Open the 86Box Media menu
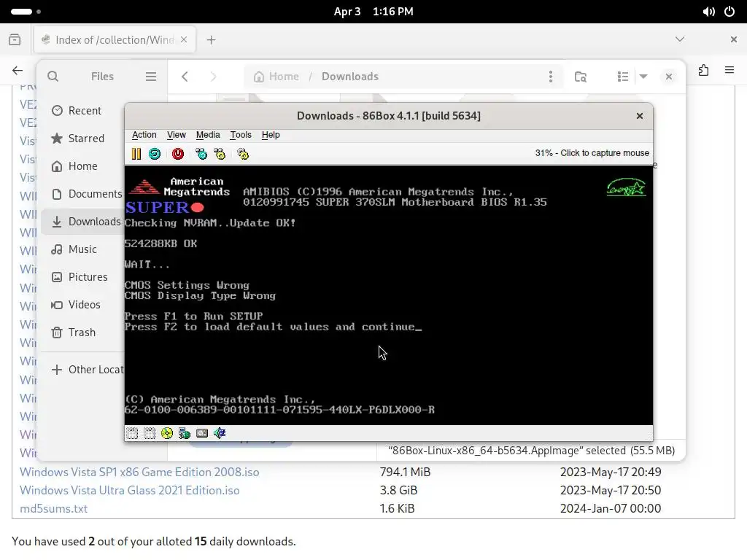Screen dimensions: 747x560 [208, 135]
